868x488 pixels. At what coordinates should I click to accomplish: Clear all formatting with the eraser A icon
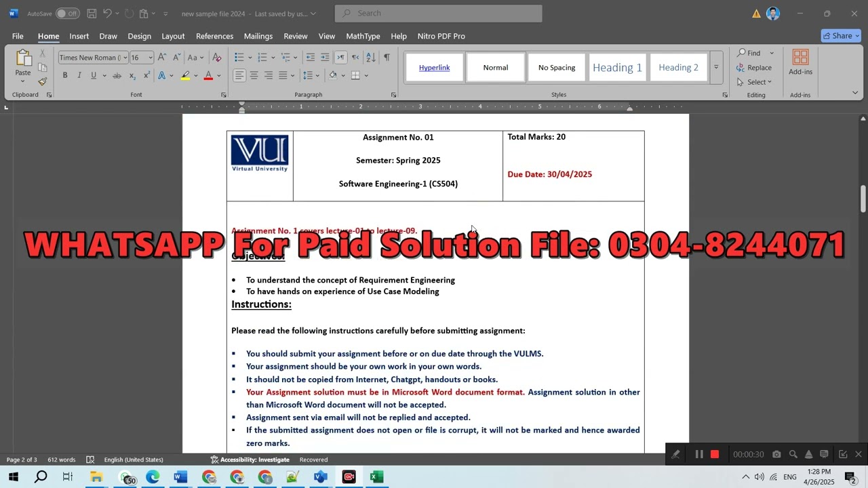click(217, 58)
